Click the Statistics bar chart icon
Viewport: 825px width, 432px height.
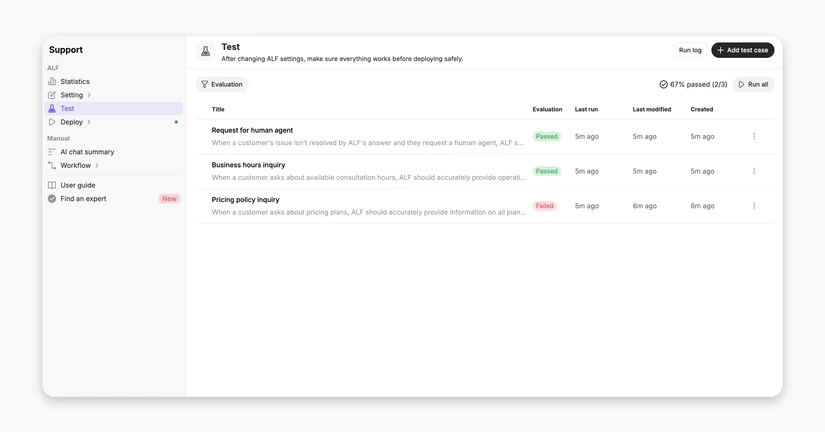pyautogui.click(x=52, y=81)
